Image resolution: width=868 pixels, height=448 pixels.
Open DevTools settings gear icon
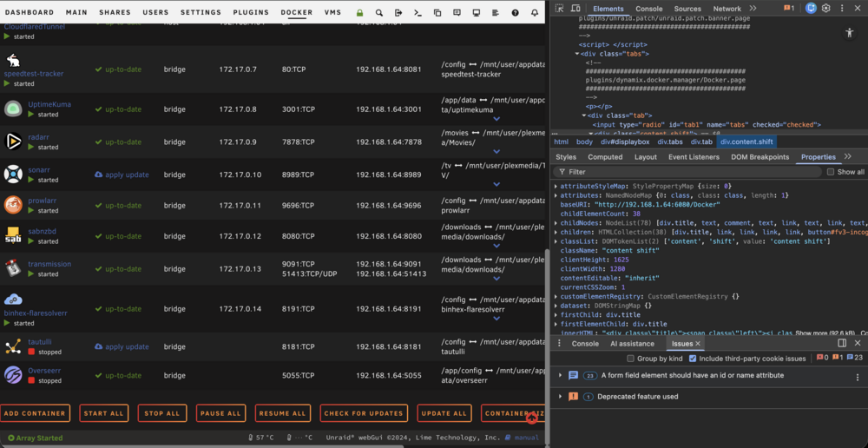tap(826, 9)
